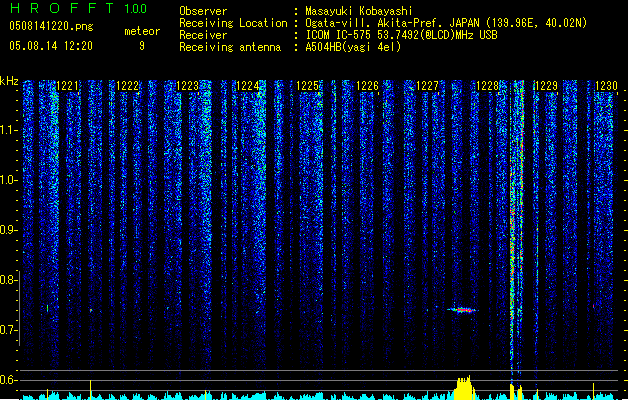Click the green echo mark left of 1221
This screenshot has width=629, height=400.
coord(48,308)
